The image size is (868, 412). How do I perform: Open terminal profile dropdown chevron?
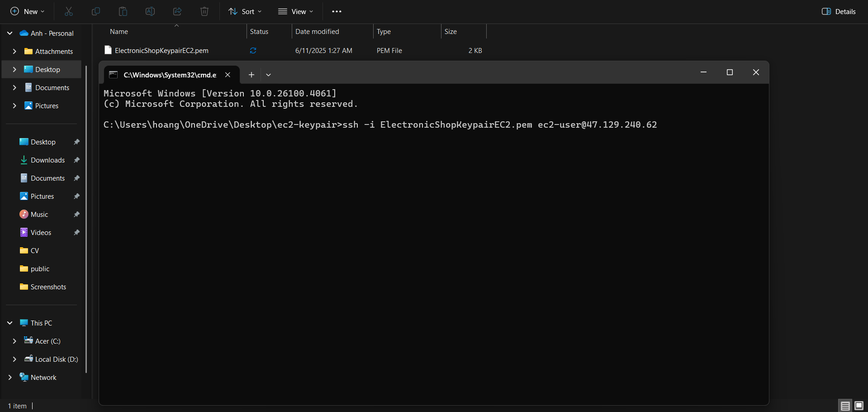[268, 75]
